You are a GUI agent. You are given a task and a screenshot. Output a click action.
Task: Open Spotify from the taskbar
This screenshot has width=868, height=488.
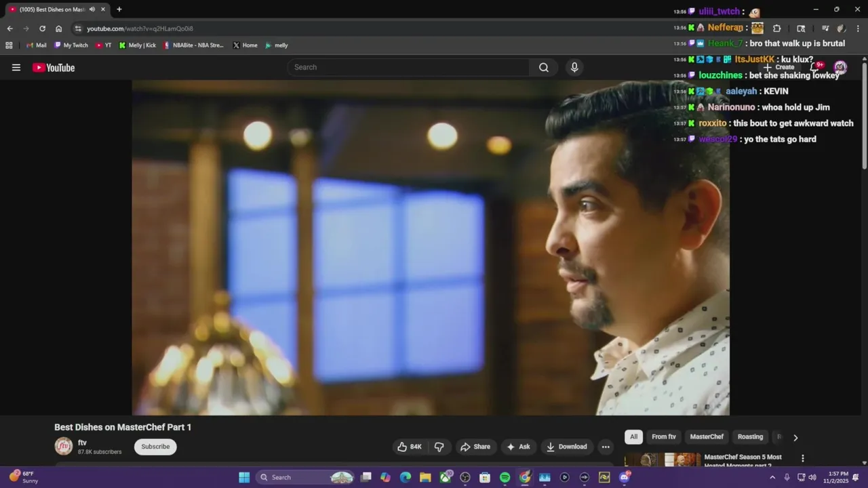(505, 478)
